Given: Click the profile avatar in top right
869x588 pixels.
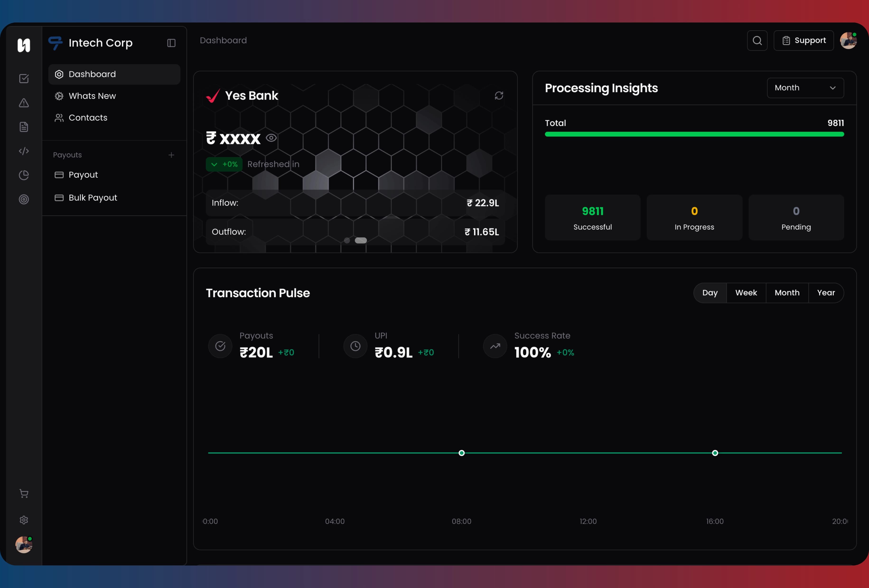Looking at the screenshot, I should [849, 40].
